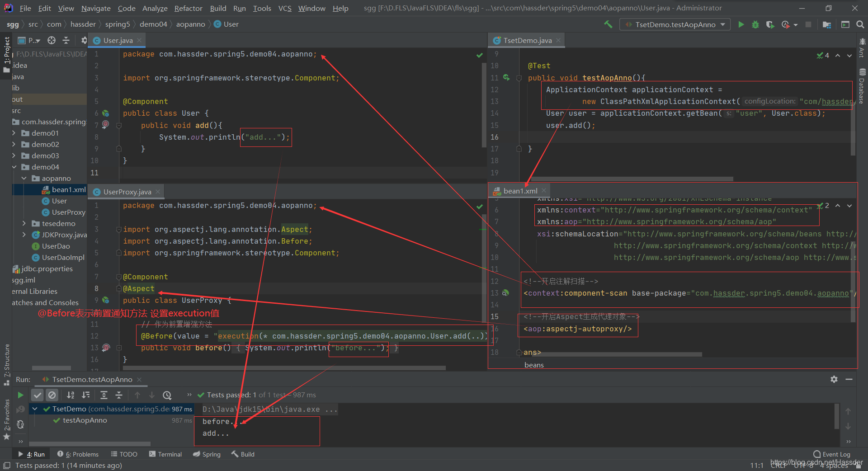Click the Project panel horizontal scrollbar

(x=51, y=368)
